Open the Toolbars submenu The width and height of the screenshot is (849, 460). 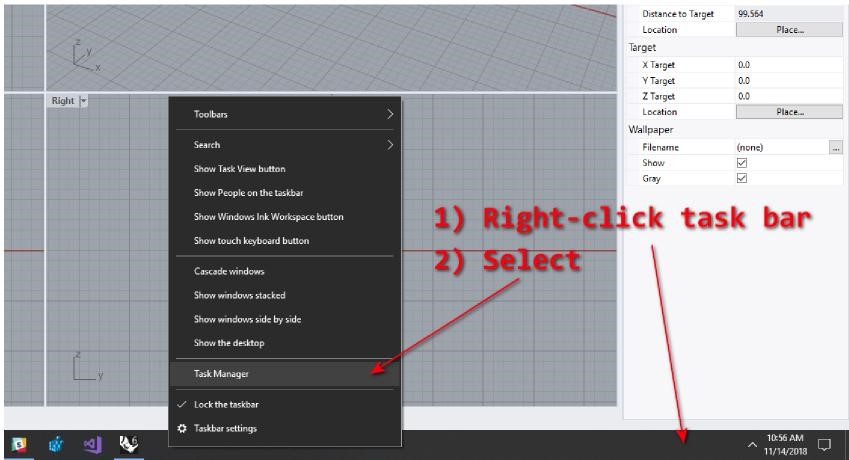coord(285,114)
